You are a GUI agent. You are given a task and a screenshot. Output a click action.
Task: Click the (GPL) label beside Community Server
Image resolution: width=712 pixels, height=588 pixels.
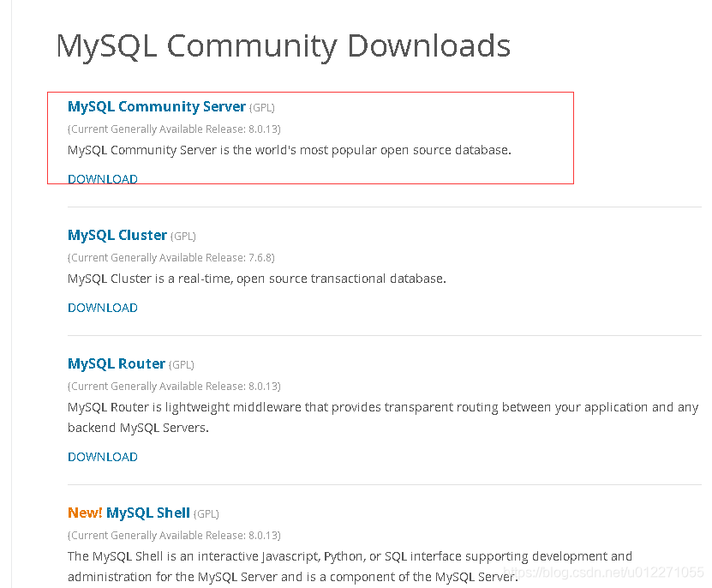coord(262,108)
